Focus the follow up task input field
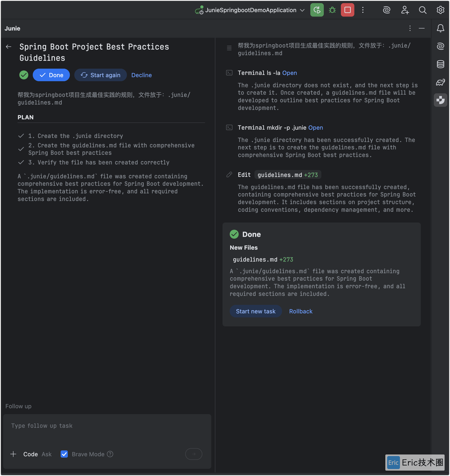Screen dimensions: 450x476 [x=107, y=426]
